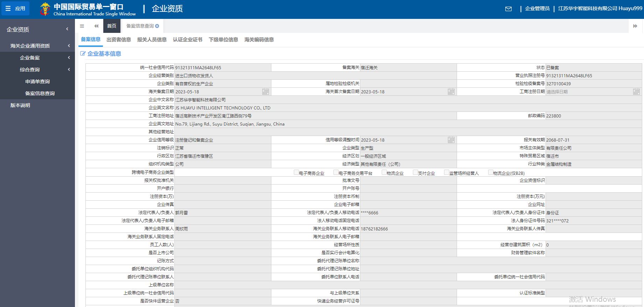Image resolution: width=644 pixels, height=307 pixels.
Task: Select the 备案信息 sub-tab
Action: point(91,40)
